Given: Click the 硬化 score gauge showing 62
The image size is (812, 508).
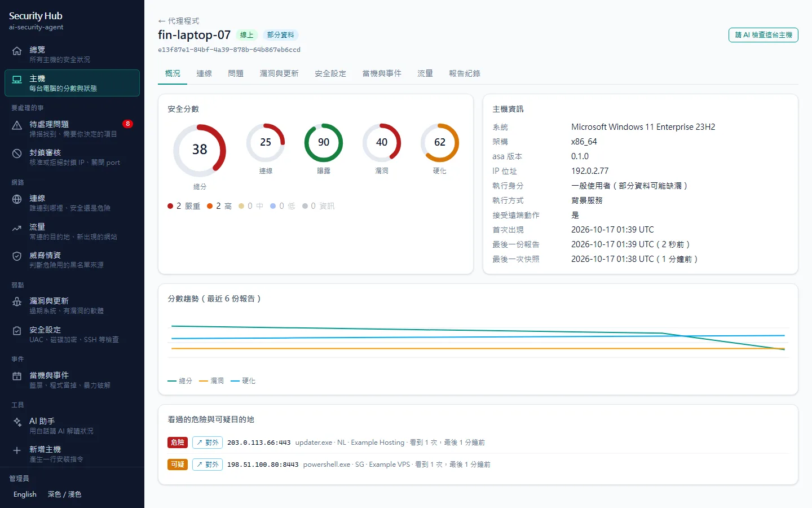Looking at the screenshot, I should [x=440, y=143].
